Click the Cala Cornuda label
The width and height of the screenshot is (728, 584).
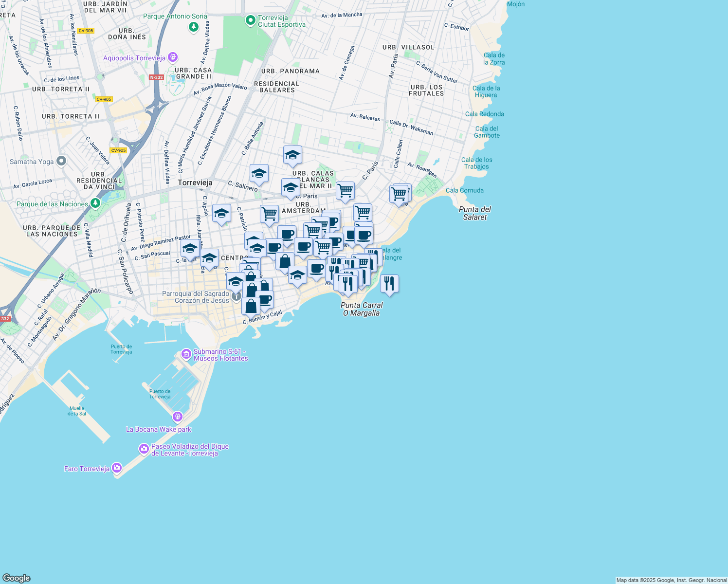point(465,190)
